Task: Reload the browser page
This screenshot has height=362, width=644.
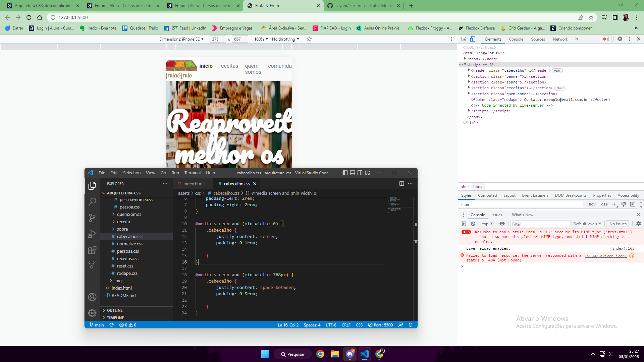Action: (29, 17)
